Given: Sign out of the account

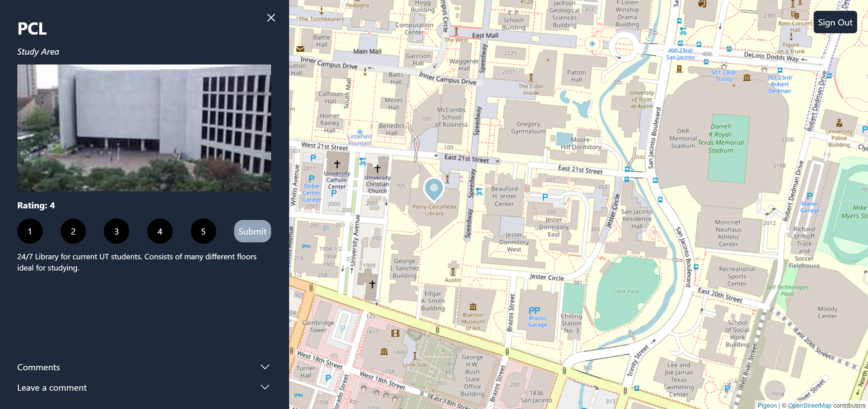Looking at the screenshot, I should click(x=835, y=22).
